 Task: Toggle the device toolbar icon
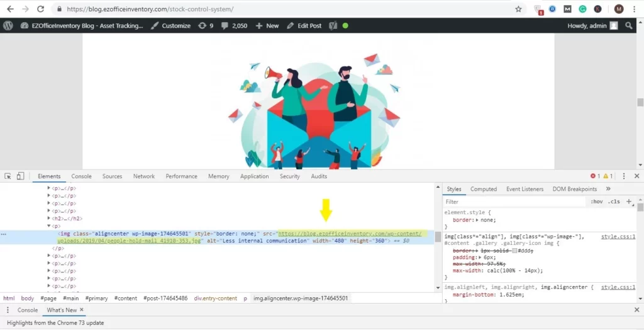(x=20, y=176)
